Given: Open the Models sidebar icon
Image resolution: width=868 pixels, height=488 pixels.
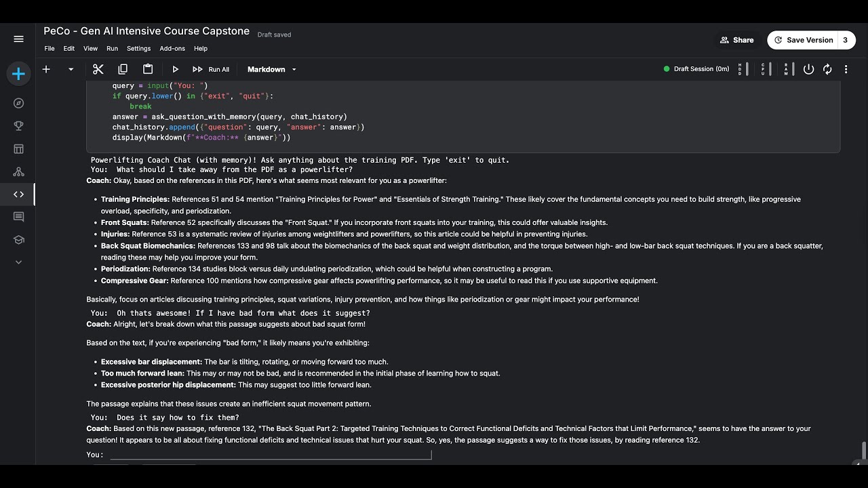Looking at the screenshot, I should [18, 171].
